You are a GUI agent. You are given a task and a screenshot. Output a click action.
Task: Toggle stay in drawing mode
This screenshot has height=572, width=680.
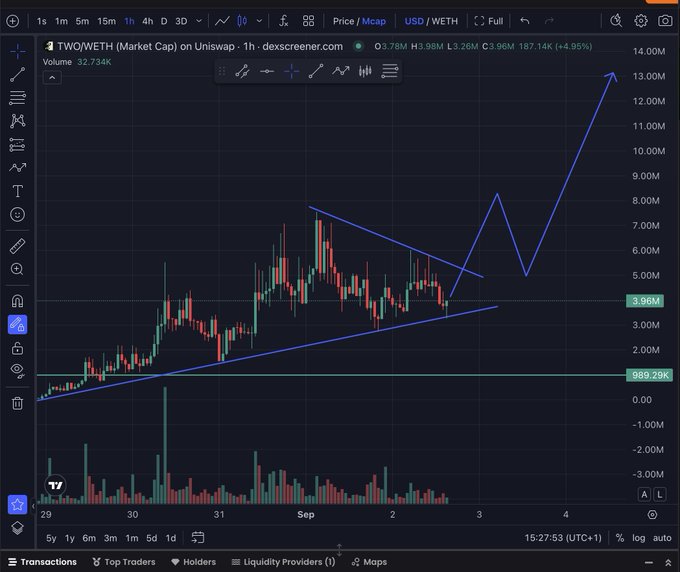point(17,325)
